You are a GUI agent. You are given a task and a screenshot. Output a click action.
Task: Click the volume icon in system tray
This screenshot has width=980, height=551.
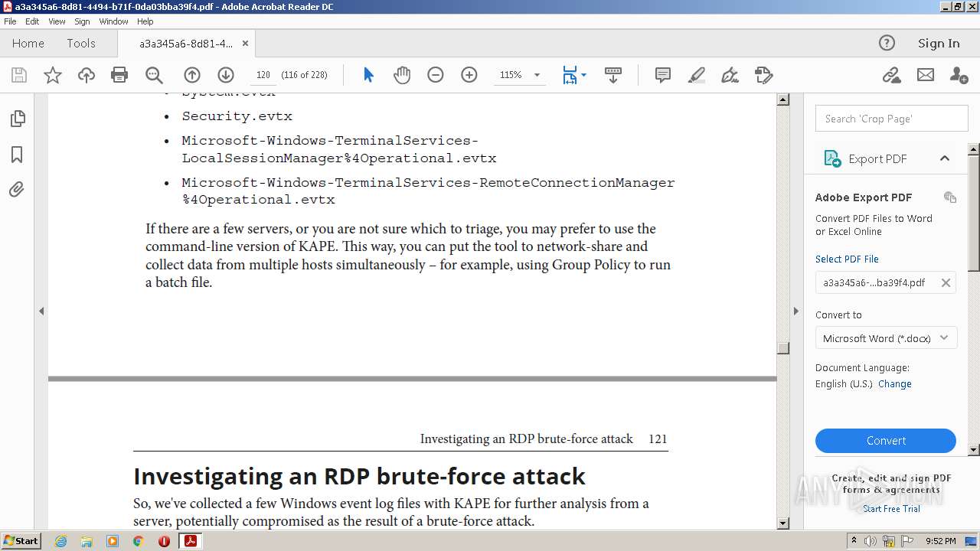tap(871, 541)
